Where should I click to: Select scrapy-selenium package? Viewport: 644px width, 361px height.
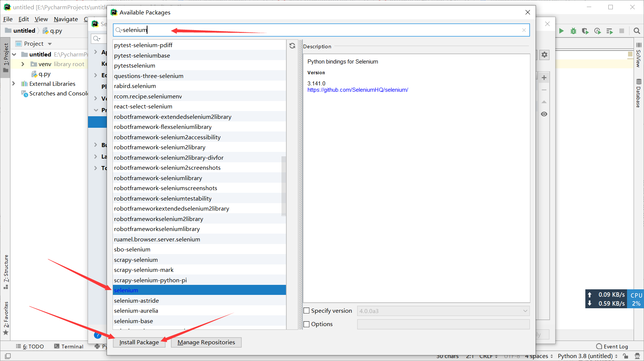tap(199, 260)
